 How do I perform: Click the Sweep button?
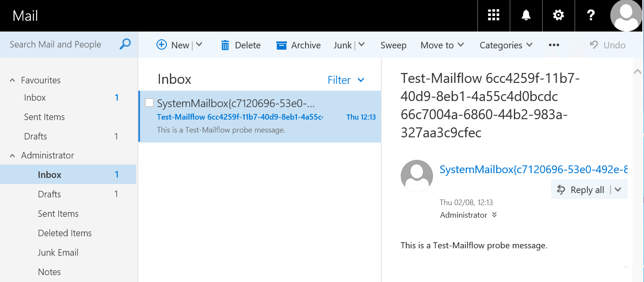[x=393, y=45]
